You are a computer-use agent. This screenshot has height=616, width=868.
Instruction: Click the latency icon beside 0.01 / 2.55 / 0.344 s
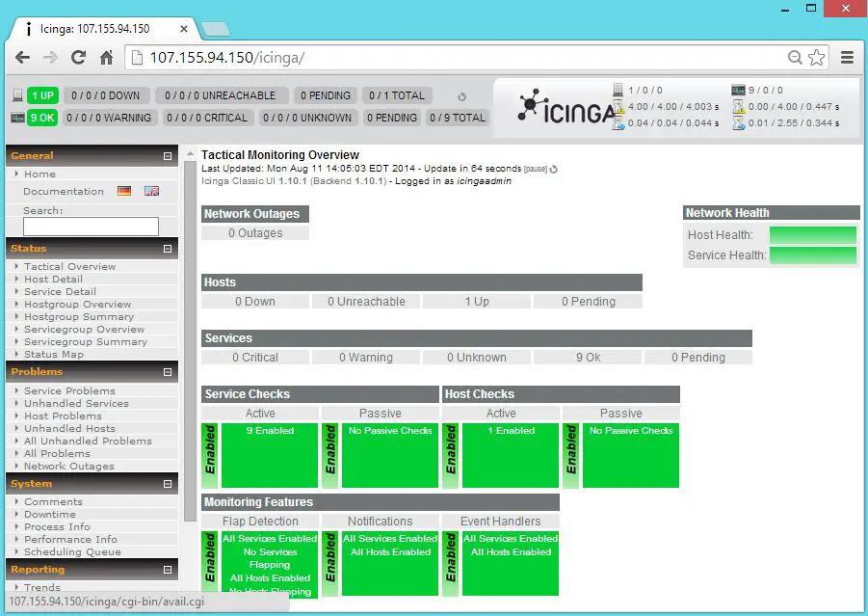coord(739,123)
